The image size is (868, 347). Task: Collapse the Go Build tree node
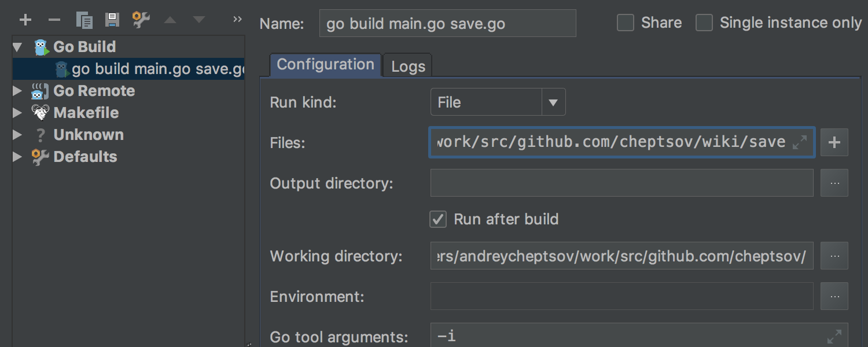click(17, 47)
